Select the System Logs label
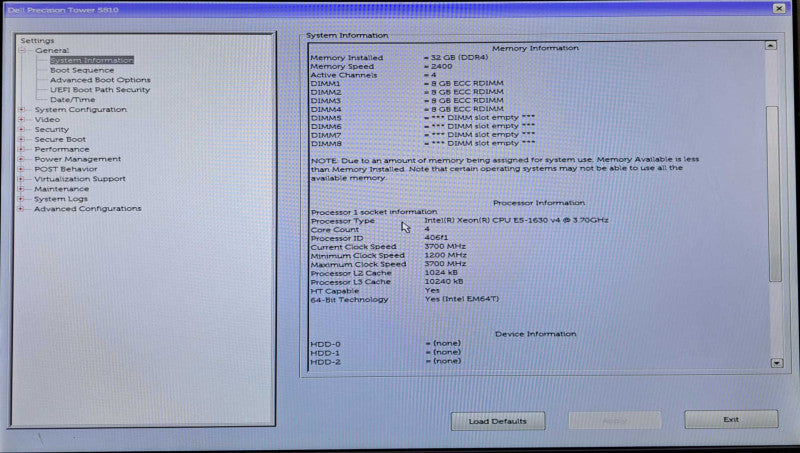Screen dimensions: 800x453 pyautogui.click(x=61, y=199)
